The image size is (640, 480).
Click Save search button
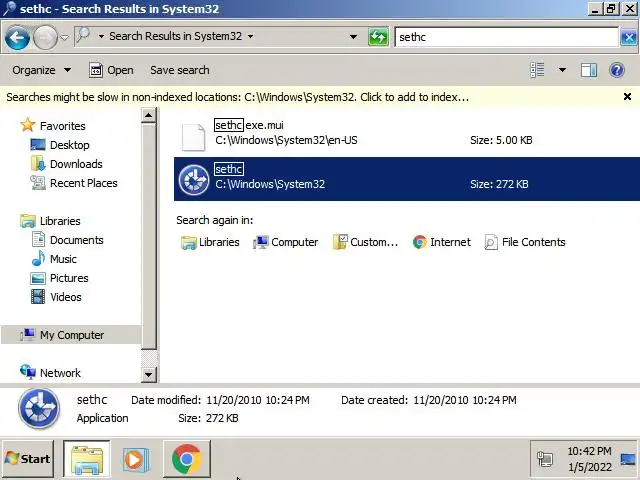point(180,70)
